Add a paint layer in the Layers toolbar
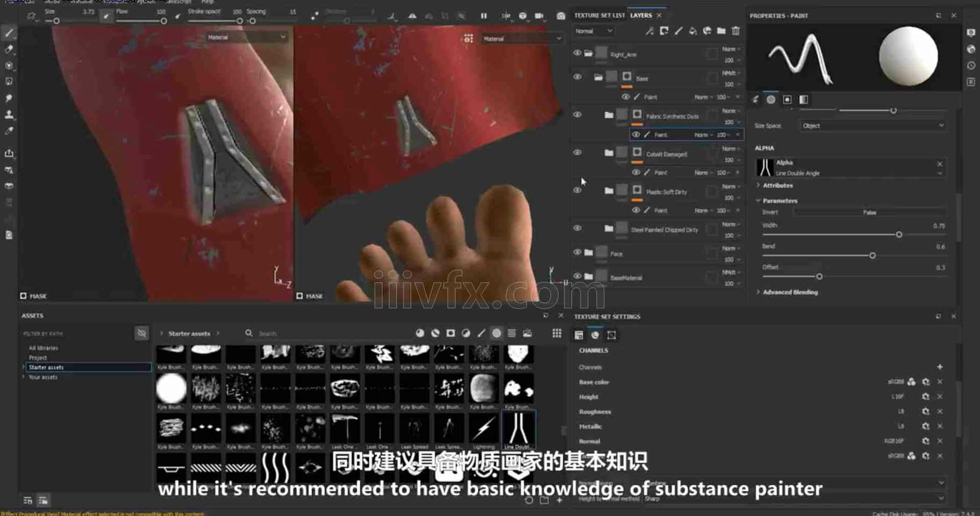Screen dimensions: 980x516 pyautogui.click(x=678, y=31)
